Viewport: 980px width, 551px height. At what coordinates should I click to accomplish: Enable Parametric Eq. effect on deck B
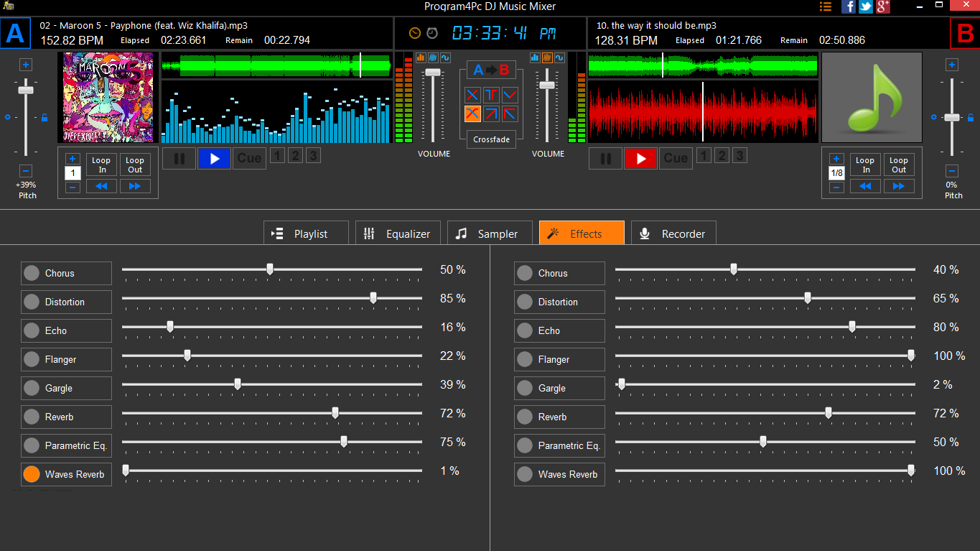(559, 445)
